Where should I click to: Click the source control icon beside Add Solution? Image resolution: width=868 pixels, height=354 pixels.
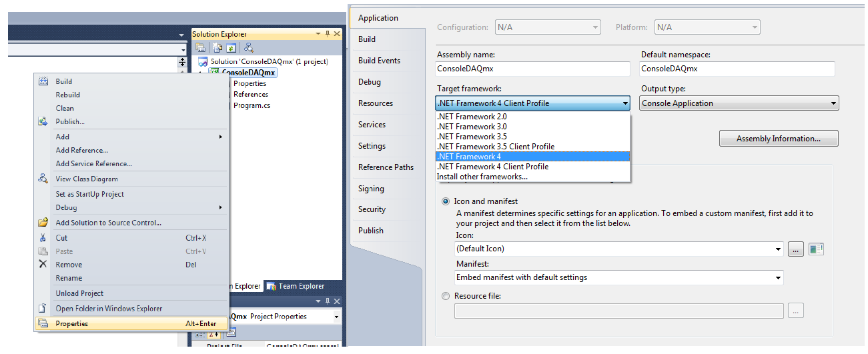[x=43, y=223]
